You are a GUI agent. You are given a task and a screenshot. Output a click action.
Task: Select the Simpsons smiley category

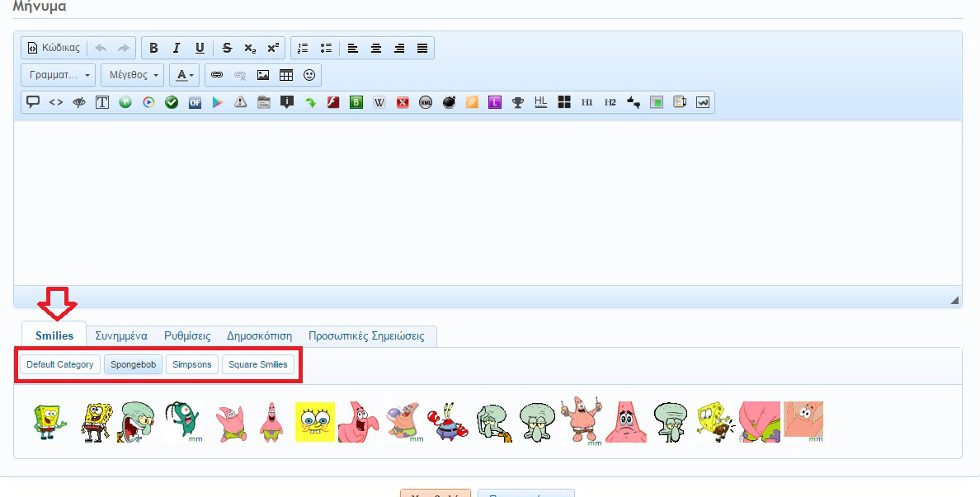tap(192, 364)
